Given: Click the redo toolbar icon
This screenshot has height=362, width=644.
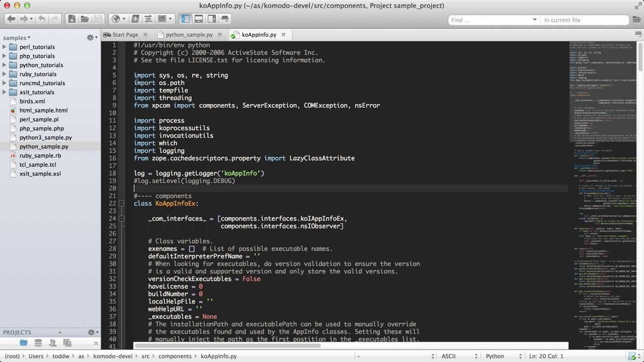Looking at the screenshot, I should [x=55, y=19].
